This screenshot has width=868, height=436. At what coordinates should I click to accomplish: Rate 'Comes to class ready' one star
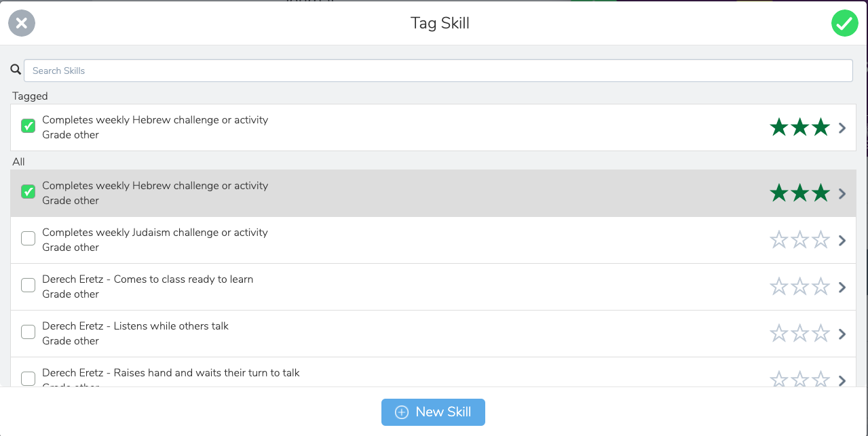pos(778,287)
